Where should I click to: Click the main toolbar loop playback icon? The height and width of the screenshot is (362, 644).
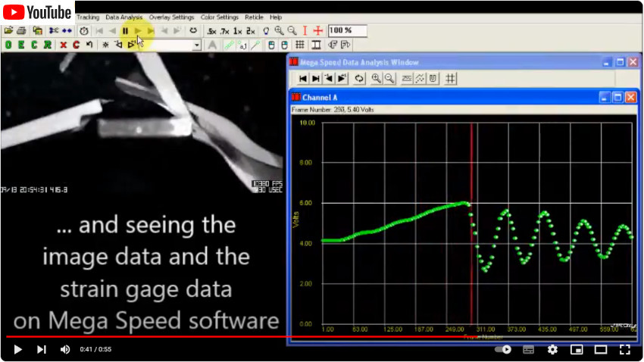pos(193,30)
